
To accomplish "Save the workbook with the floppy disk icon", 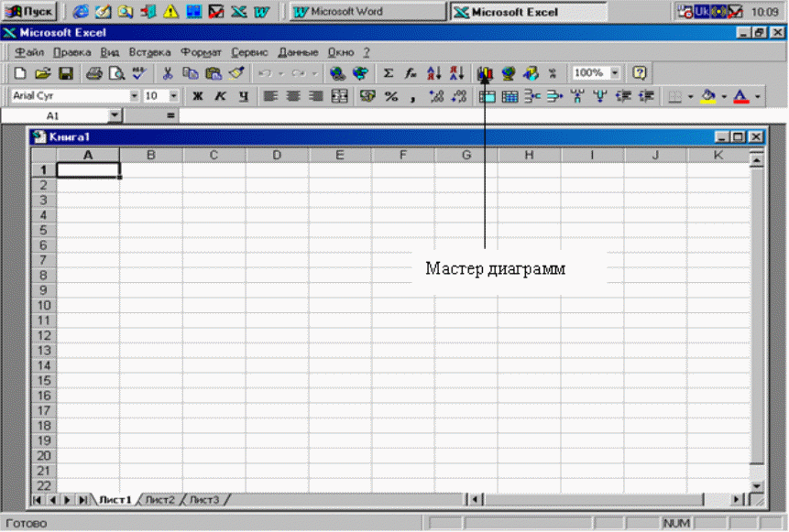I will click(x=66, y=73).
